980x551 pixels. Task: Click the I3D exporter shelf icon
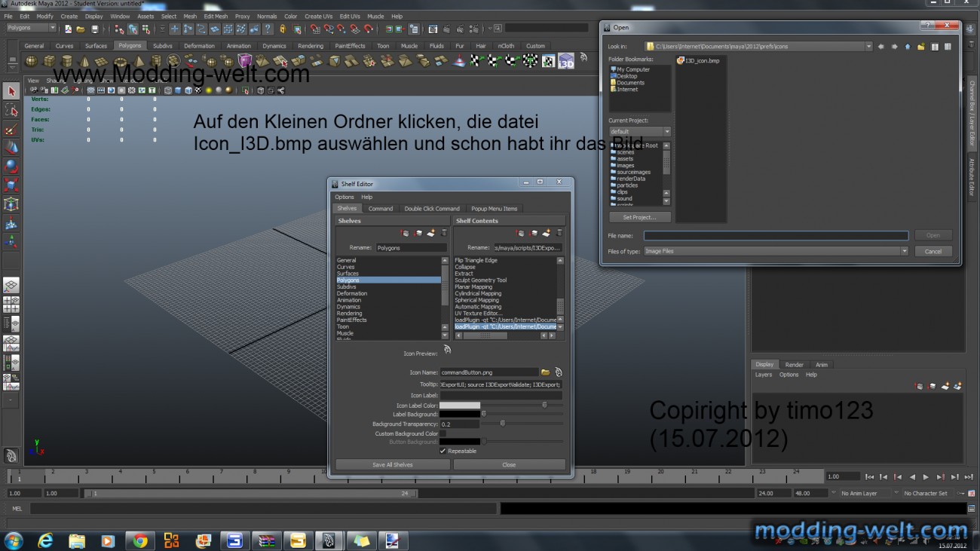click(x=566, y=60)
